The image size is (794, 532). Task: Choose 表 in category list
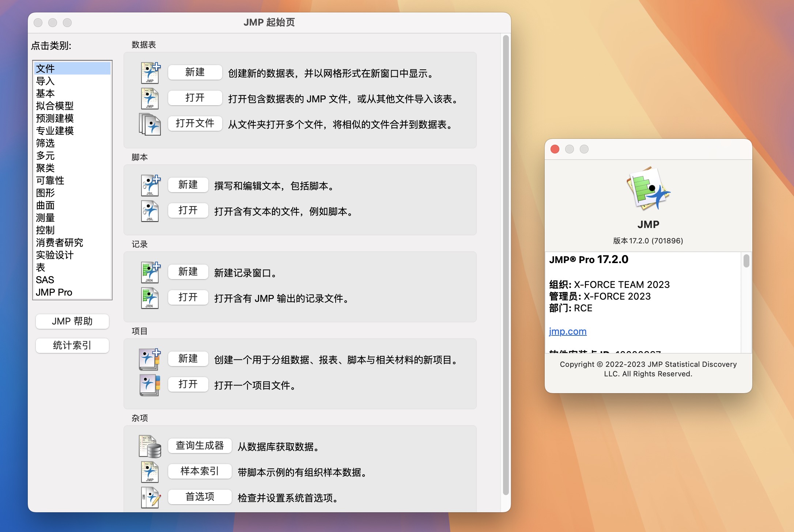tap(72, 267)
